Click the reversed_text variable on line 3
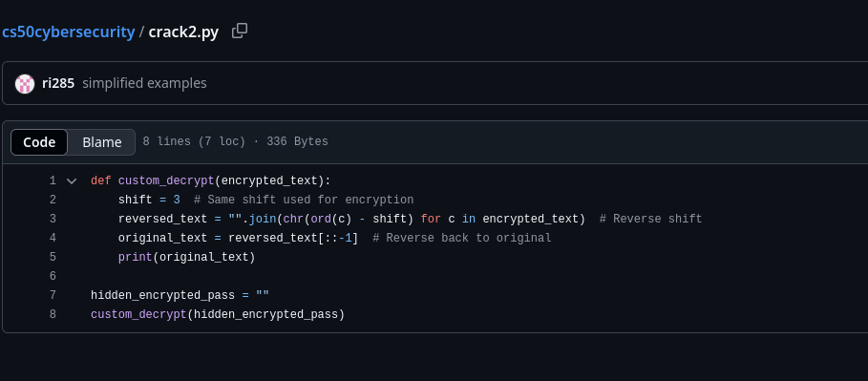This screenshot has width=868, height=381. click(162, 220)
